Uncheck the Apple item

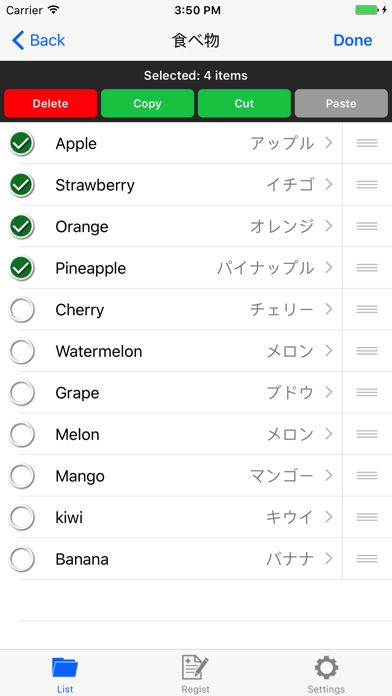point(21,143)
